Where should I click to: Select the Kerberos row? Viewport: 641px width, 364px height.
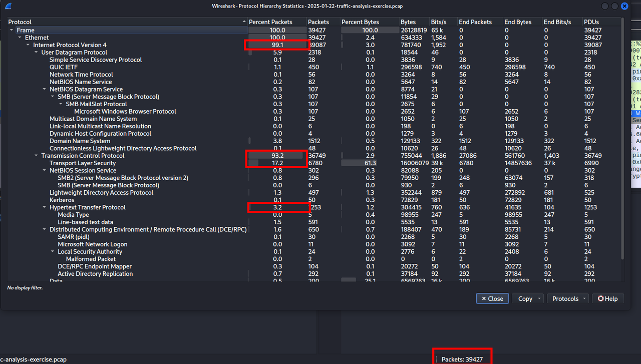tap(314, 200)
